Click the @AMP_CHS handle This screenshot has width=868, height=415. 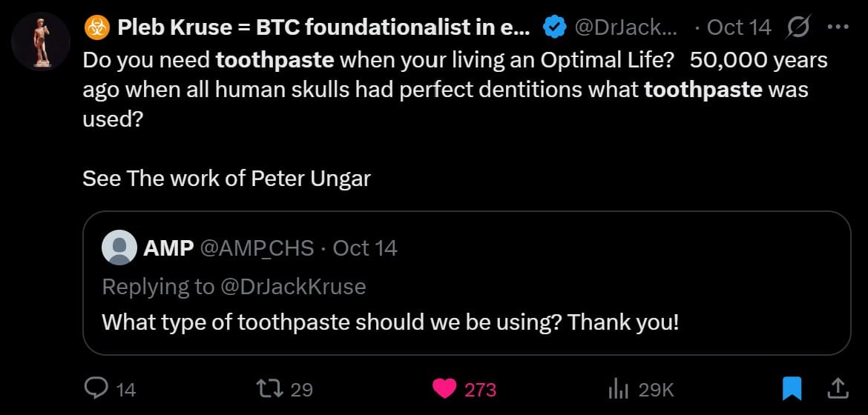click(x=257, y=248)
